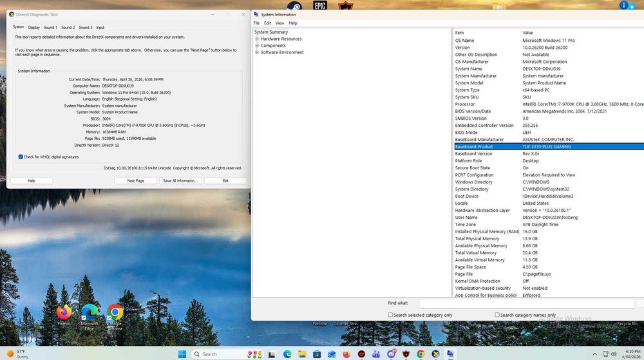Click the DirectX Diagnostic Tool title icon

tap(12, 14)
